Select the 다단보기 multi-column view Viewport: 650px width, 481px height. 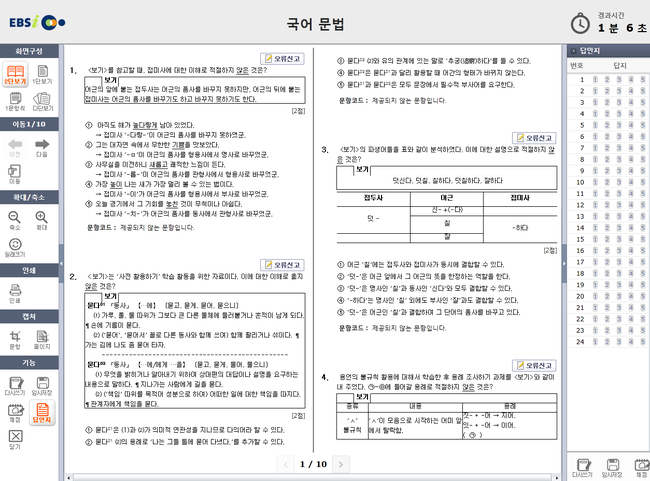[42, 102]
